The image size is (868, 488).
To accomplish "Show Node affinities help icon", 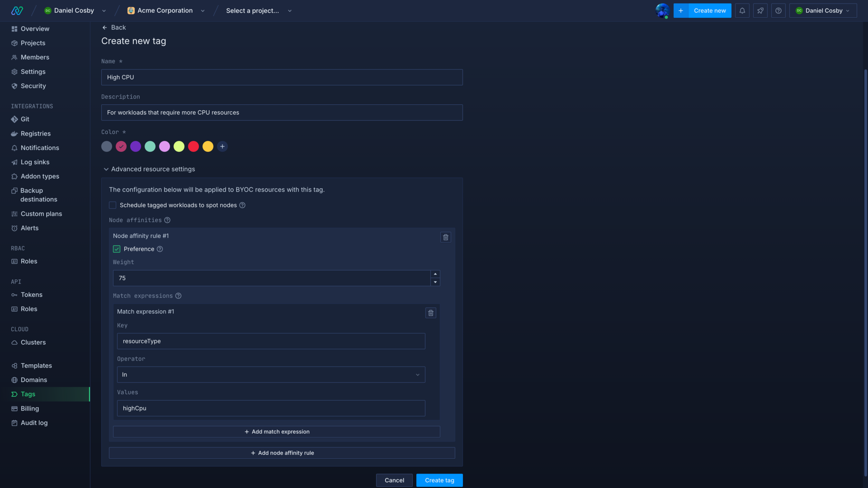I will pos(167,220).
